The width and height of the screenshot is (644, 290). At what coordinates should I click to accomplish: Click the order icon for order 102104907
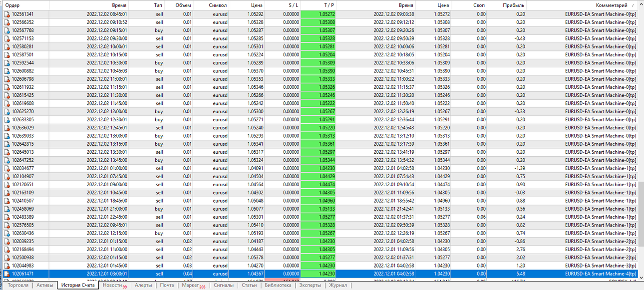point(7,177)
